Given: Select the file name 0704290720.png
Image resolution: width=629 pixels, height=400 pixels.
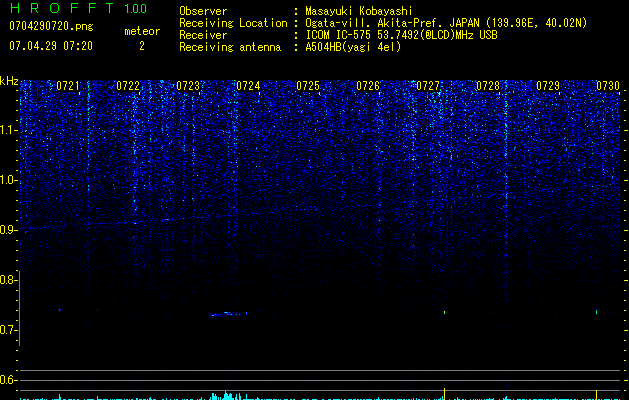Looking at the screenshot, I should pos(51,26).
